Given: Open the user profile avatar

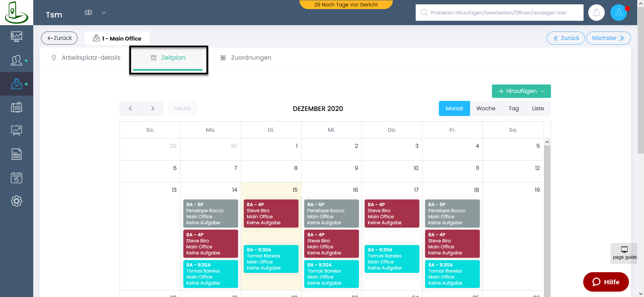Looking at the screenshot, I should pyautogui.click(x=618, y=13).
